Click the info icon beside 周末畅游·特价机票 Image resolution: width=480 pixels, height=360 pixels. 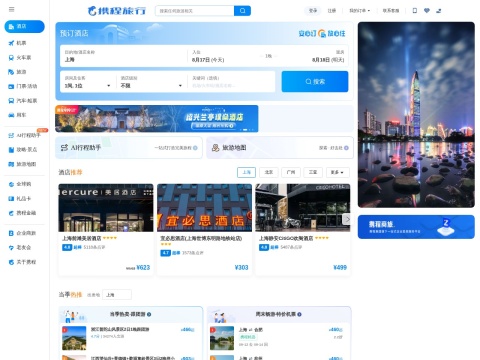pyautogui.click(x=299, y=314)
